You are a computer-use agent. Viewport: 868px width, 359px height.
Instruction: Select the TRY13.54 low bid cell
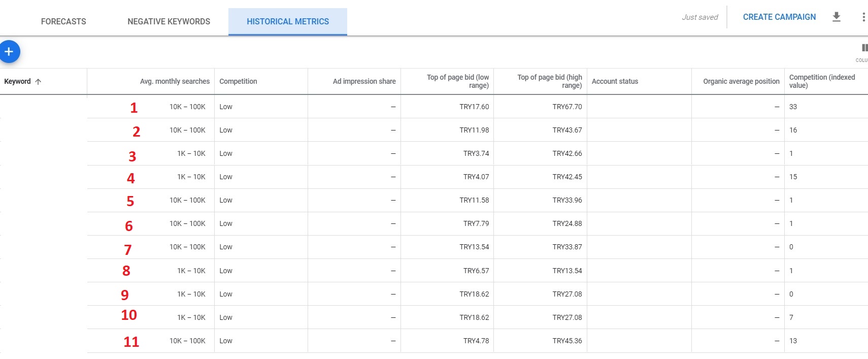474,247
